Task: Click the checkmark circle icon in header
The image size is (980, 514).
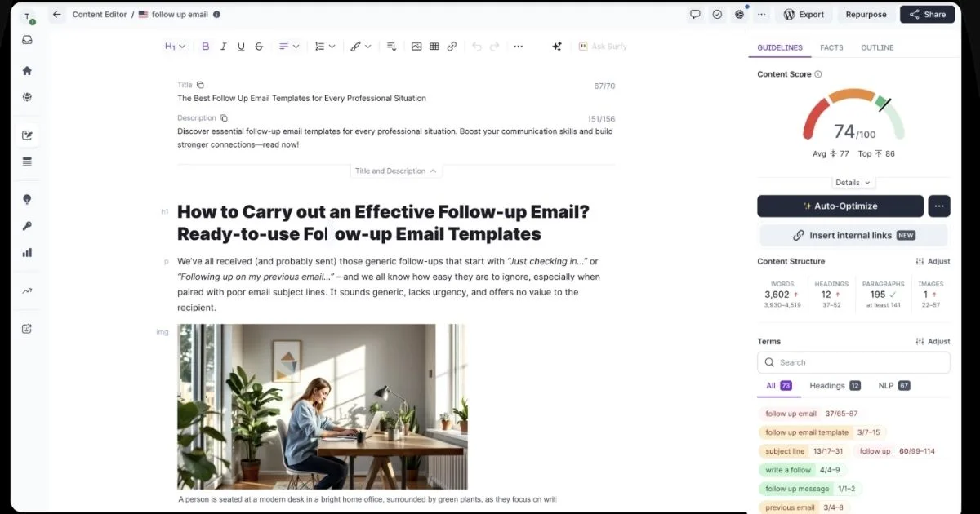Action: pyautogui.click(x=717, y=14)
